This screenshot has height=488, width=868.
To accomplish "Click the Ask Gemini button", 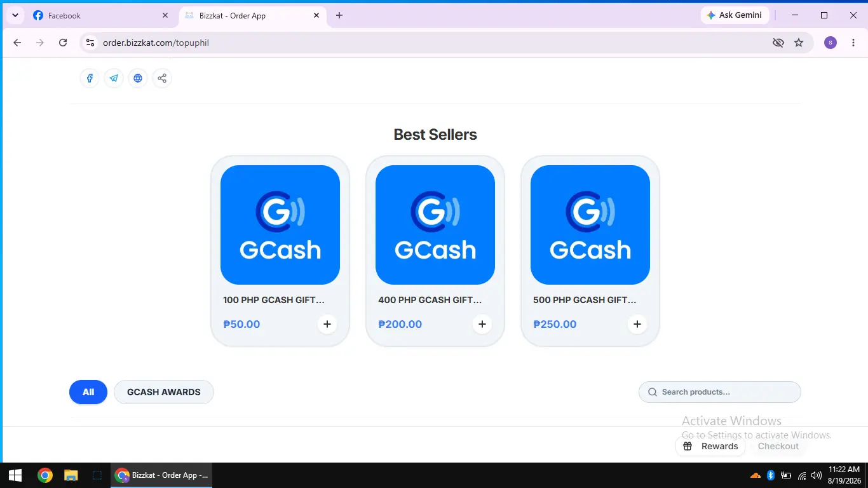I will click(x=735, y=15).
